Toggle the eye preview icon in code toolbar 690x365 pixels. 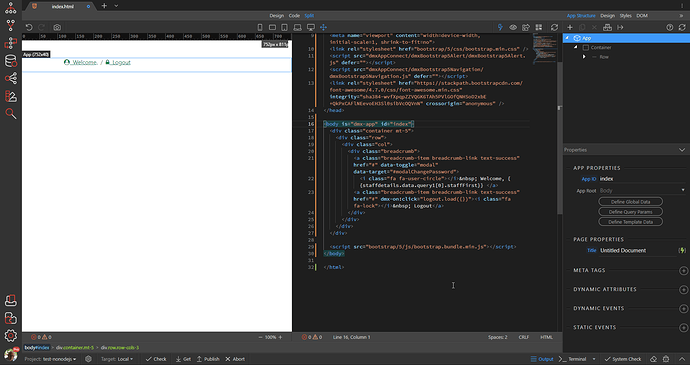(x=513, y=27)
